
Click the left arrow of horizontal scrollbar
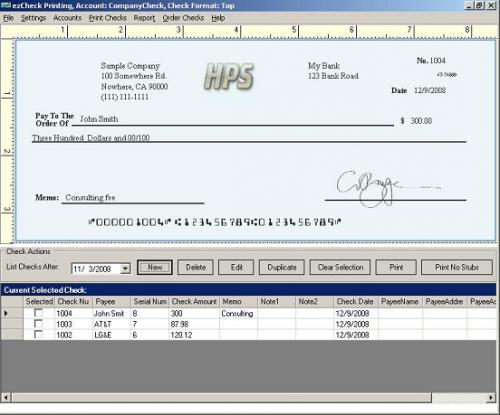[6, 397]
